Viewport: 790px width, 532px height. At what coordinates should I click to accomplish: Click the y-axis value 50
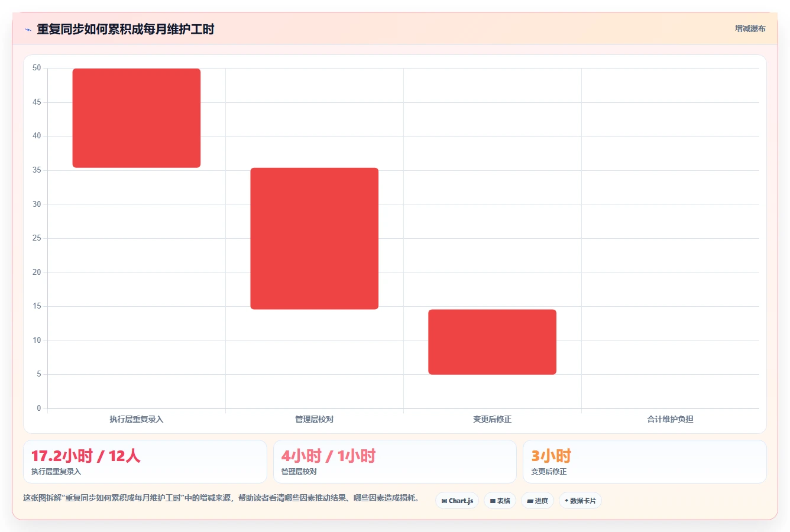37,68
